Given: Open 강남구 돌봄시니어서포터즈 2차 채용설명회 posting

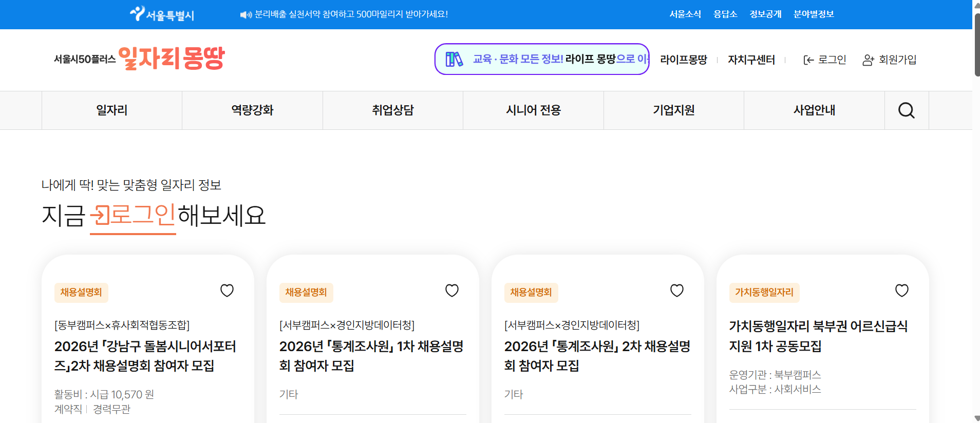Looking at the screenshot, I should pyautogui.click(x=145, y=356).
